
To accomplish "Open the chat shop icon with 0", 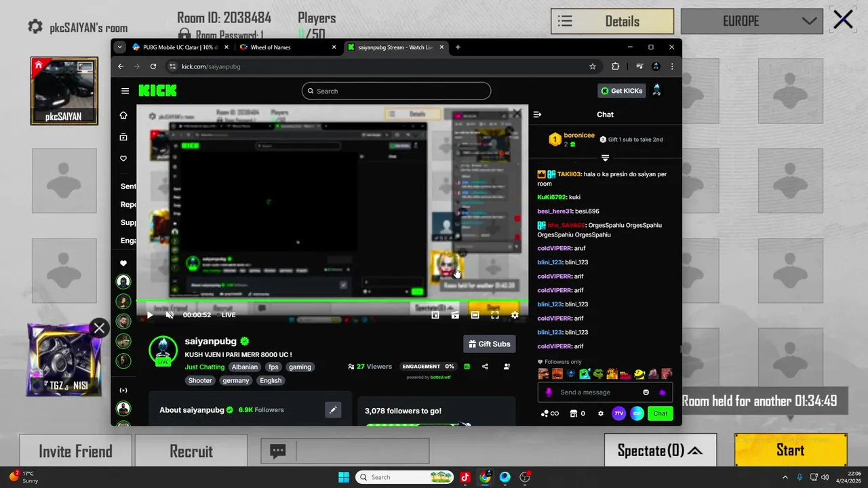I will tap(578, 413).
